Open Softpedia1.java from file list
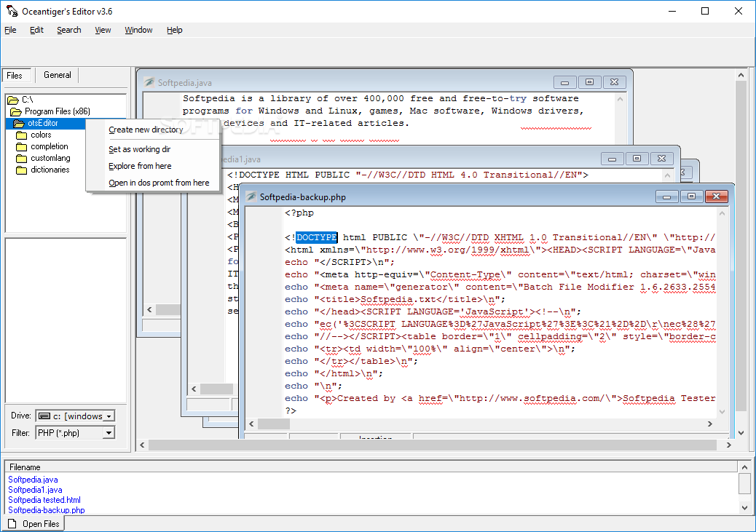 pos(35,490)
